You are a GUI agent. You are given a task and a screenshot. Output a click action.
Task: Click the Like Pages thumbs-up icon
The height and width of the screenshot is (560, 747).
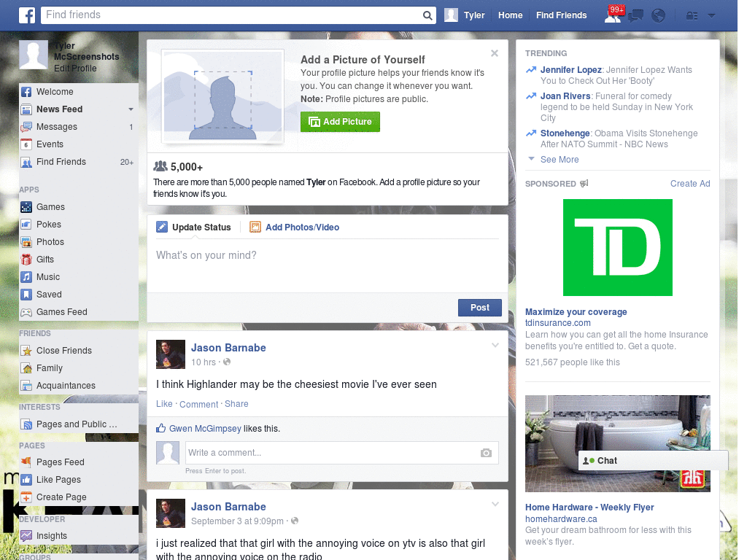point(26,480)
